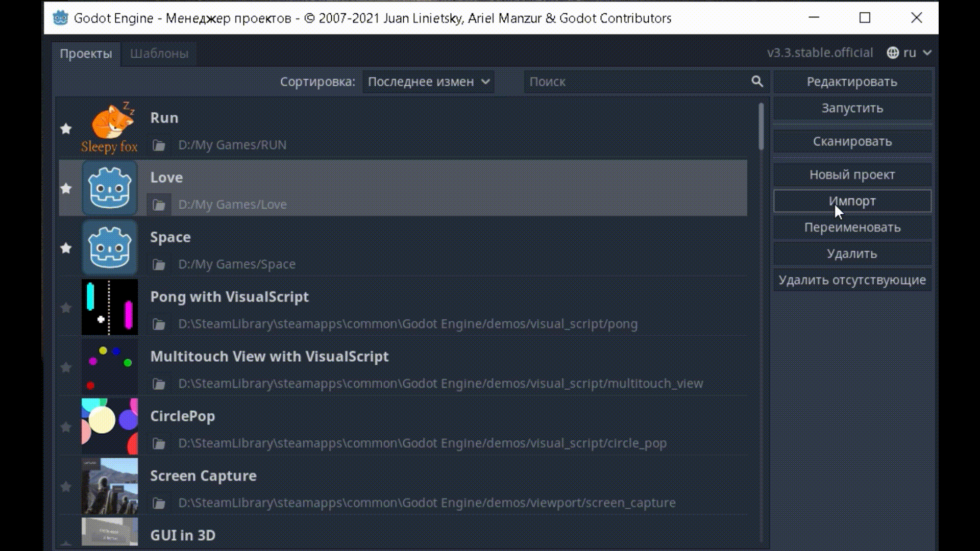Click the Импорт button
This screenshot has width=980, height=551.
point(852,201)
